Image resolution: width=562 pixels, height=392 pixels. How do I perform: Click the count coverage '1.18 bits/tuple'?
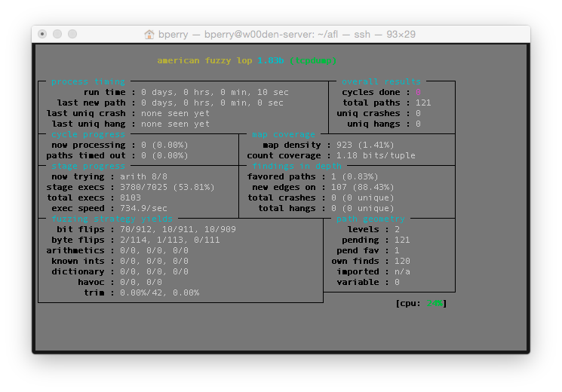(376, 155)
